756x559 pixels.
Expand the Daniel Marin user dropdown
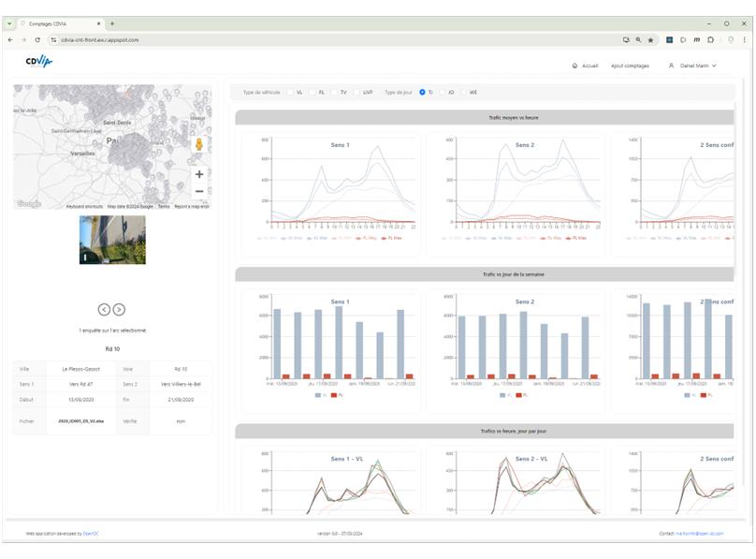[698, 66]
